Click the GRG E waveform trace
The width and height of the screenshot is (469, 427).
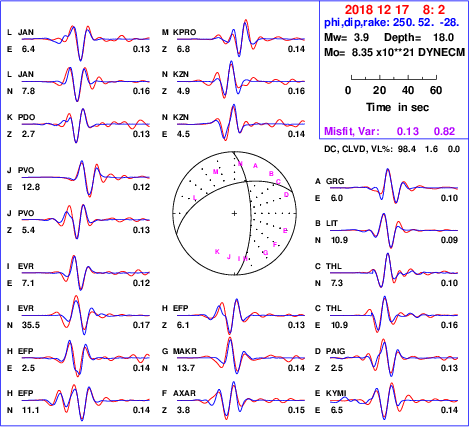click(395, 186)
